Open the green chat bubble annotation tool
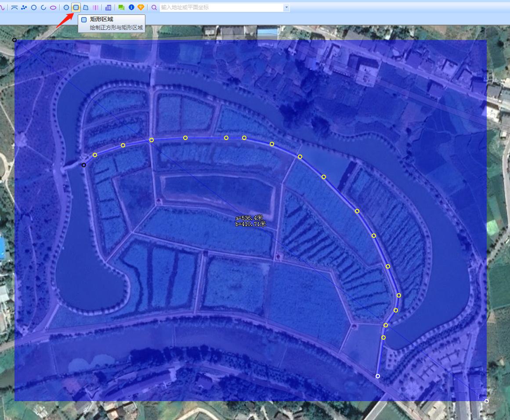The image size is (510, 420). [x=122, y=7]
